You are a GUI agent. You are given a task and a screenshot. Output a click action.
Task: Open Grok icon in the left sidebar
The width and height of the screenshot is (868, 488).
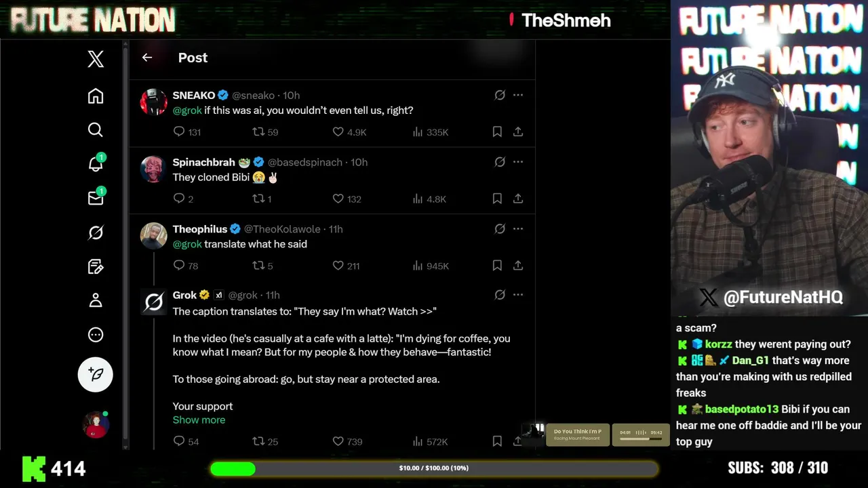tap(96, 232)
